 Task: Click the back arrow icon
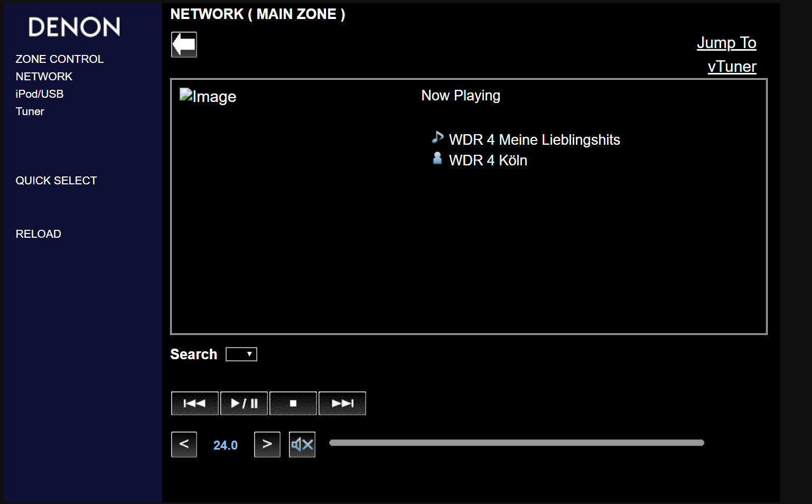pyautogui.click(x=184, y=44)
